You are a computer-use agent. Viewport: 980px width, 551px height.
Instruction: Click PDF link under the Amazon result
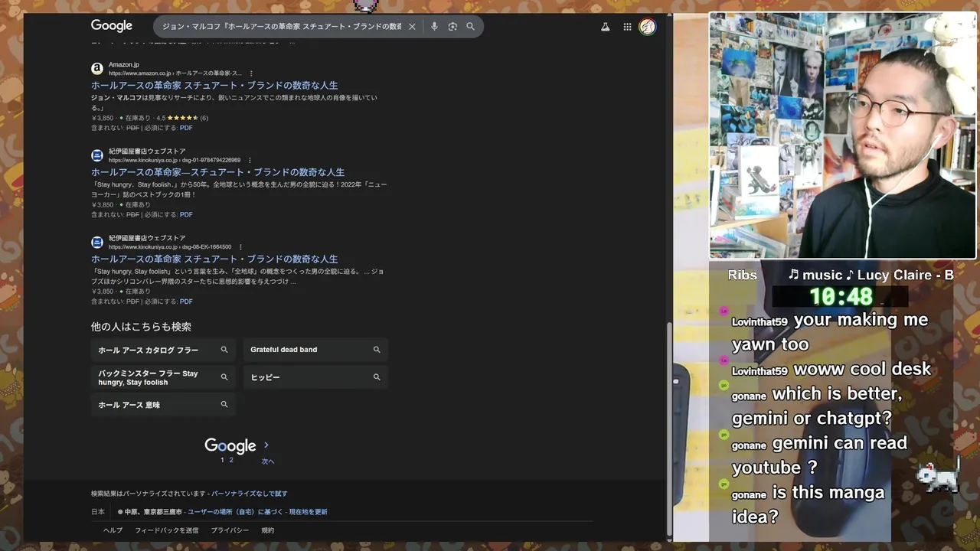click(186, 128)
